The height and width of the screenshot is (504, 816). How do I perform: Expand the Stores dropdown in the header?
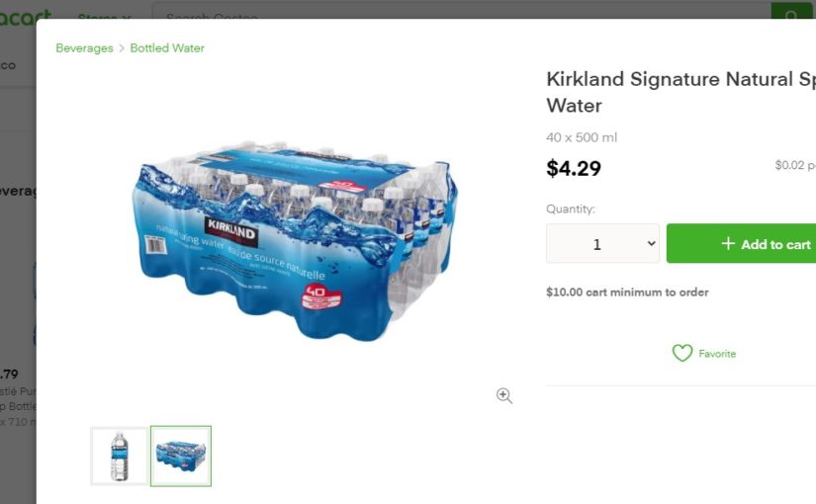click(104, 17)
